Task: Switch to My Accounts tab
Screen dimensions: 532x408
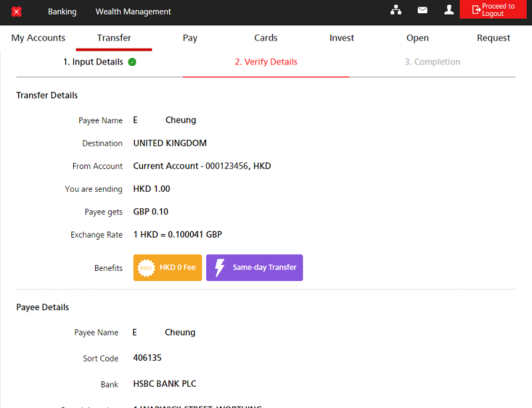Action: [x=39, y=38]
